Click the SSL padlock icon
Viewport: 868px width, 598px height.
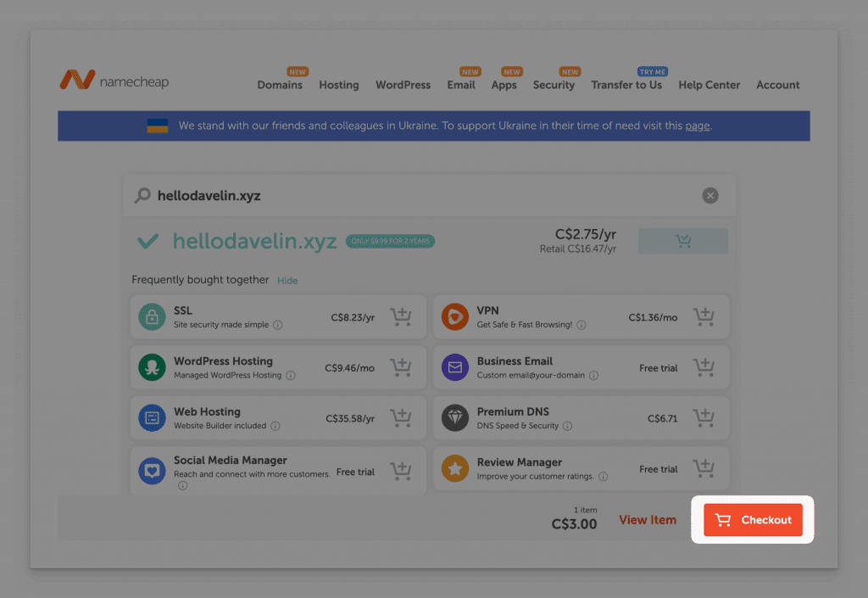click(x=153, y=316)
